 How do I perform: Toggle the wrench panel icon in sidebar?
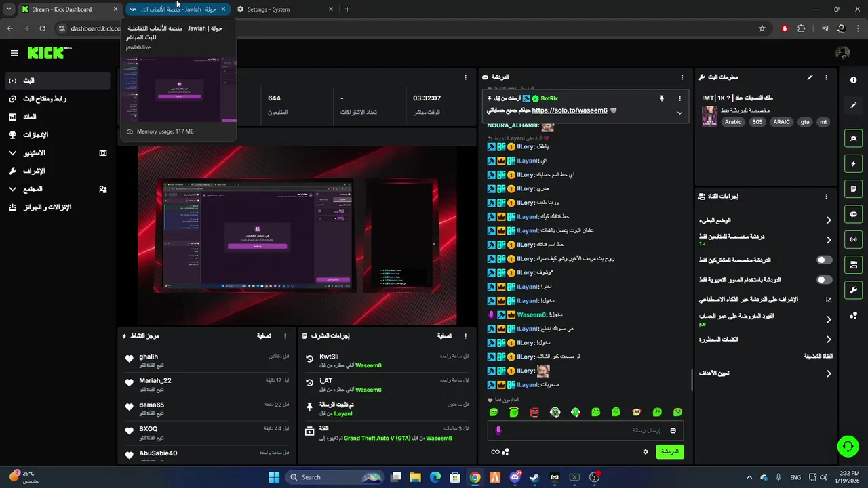point(853,290)
